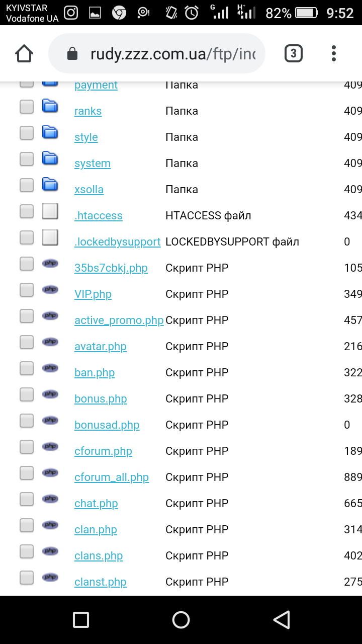This screenshot has width=362, height=644.
Task: Open the system folder link
Action: point(93,164)
